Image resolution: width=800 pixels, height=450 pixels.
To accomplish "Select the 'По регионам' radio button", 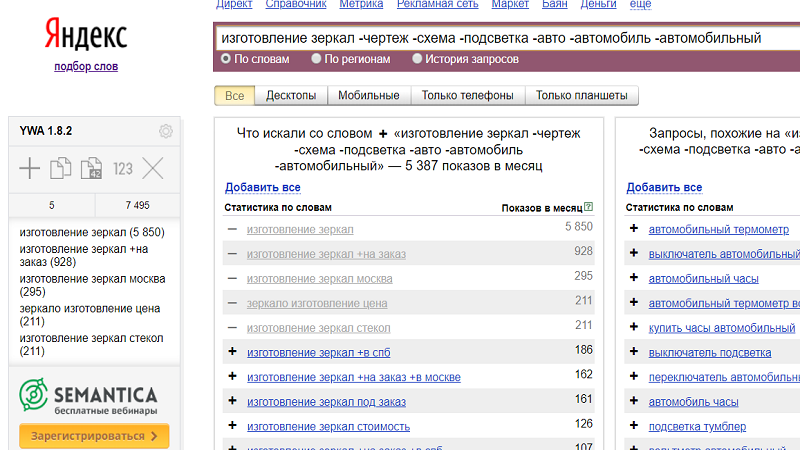I will pyautogui.click(x=316, y=59).
